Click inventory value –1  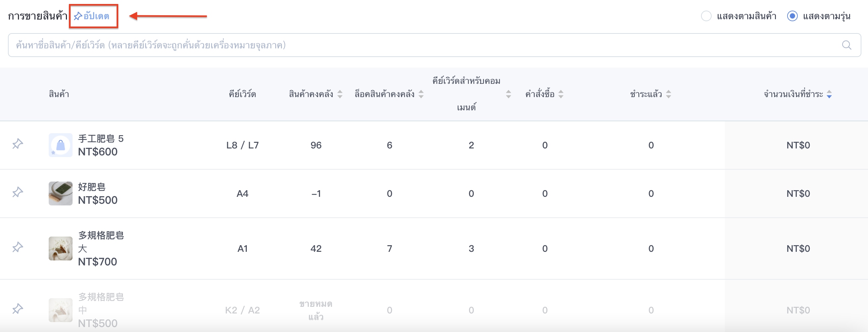click(316, 194)
